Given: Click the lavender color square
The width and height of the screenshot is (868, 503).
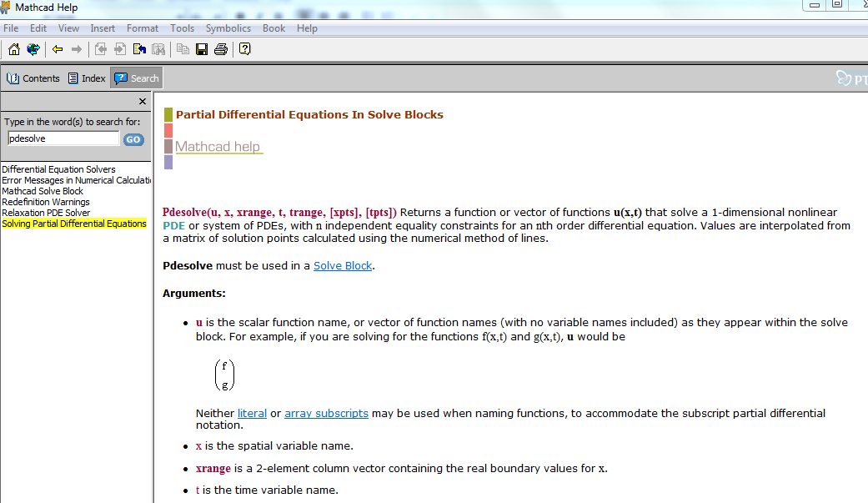Looking at the screenshot, I should (168, 163).
